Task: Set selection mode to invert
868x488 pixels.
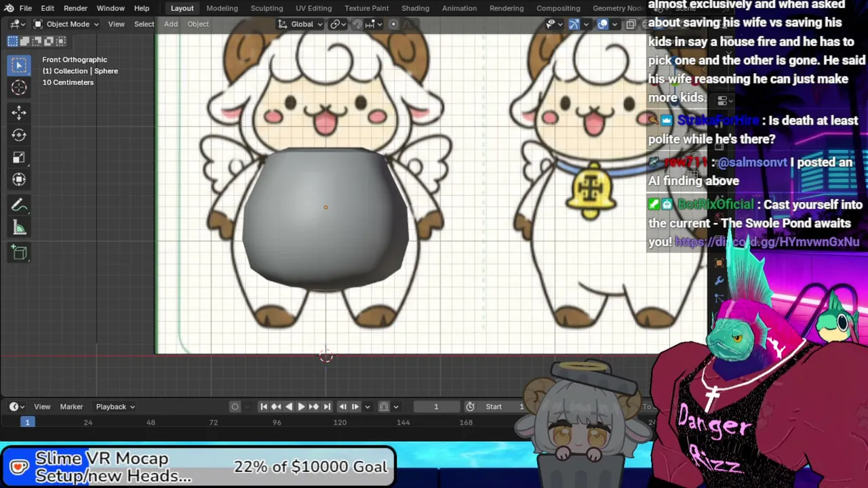Action: (50, 41)
